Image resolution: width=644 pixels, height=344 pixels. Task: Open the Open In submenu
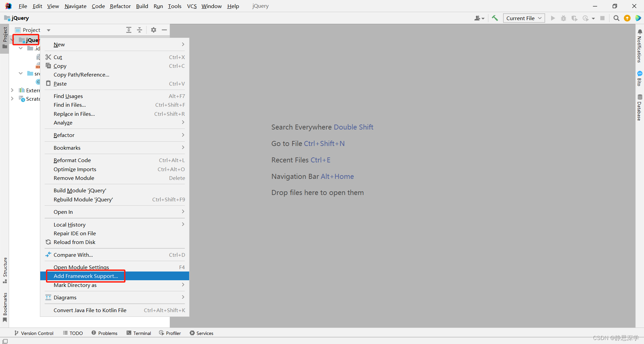[115, 212]
